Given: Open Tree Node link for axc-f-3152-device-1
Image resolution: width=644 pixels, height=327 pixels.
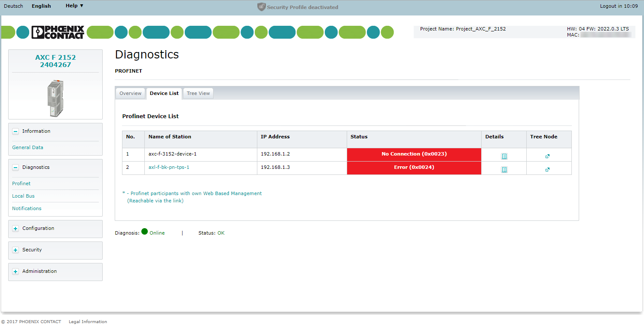Looking at the screenshot, I should point(547,156).
